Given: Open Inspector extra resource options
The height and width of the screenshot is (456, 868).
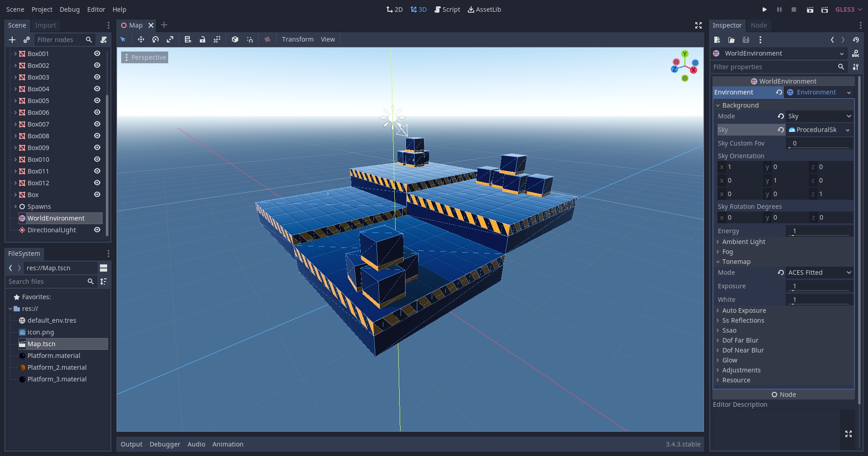Looking at the screenshot, I should click(760, 40).
